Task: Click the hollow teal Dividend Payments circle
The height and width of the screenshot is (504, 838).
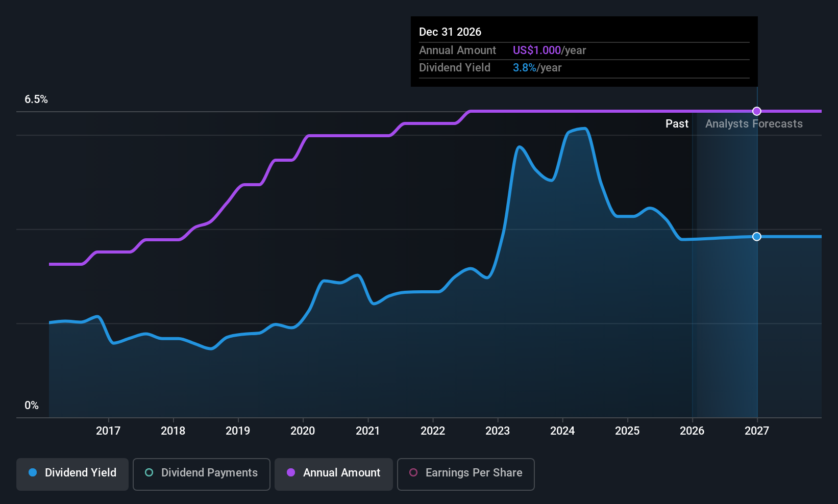Action: click(149, 472)
